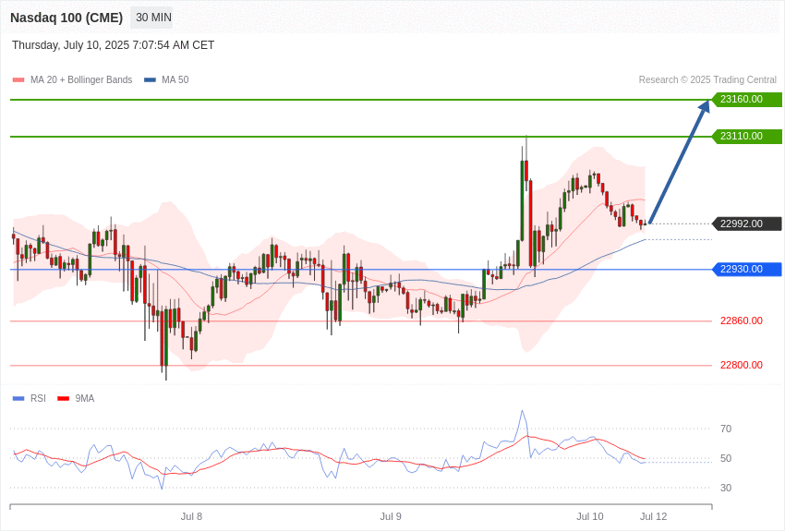The width and height of the screenshot is (785, 532).
Task: Click the 23110.00 resistance price tag
Action: click(747, 136)
